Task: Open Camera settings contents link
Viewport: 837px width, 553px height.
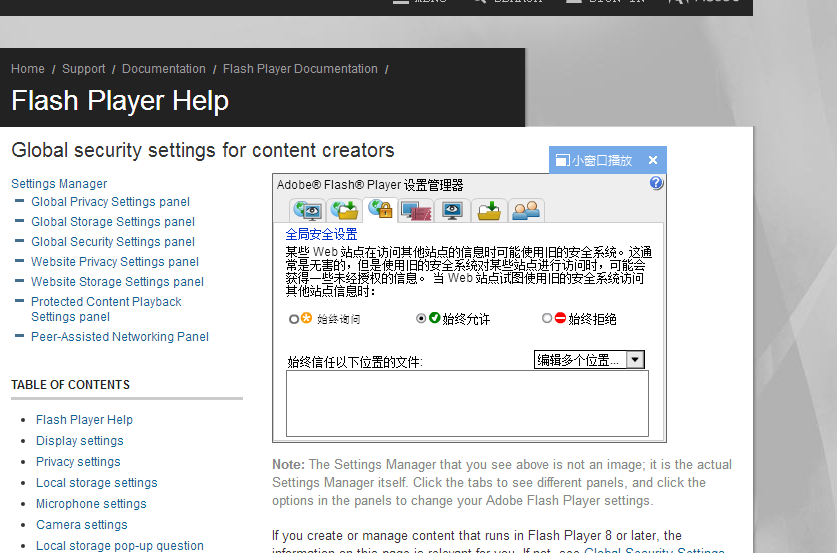Action: pos(82,525)
